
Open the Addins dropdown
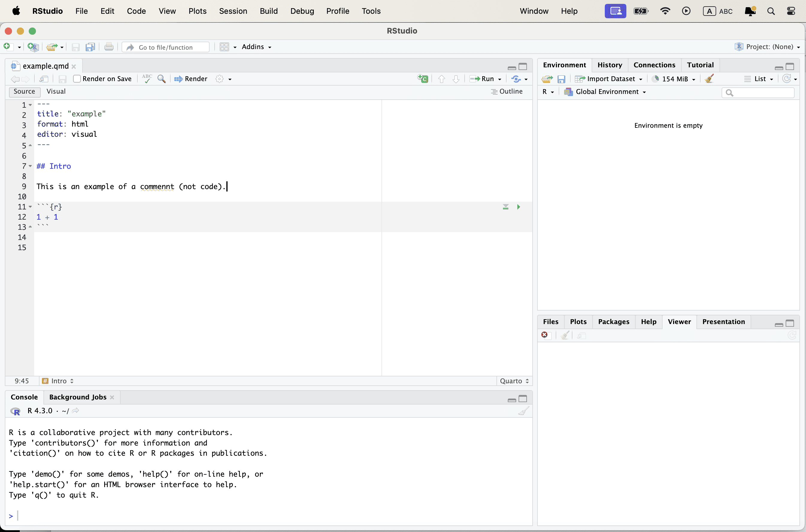[256, 47]
